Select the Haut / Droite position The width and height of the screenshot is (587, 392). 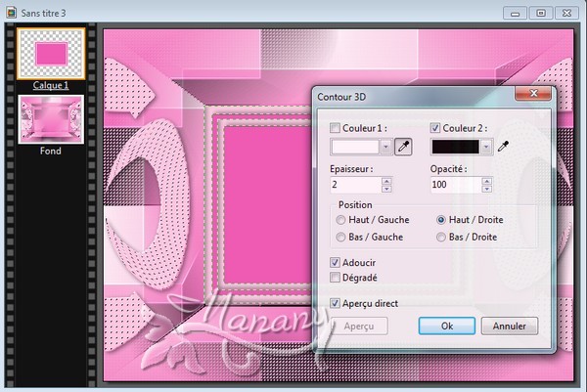click(441, 220)
